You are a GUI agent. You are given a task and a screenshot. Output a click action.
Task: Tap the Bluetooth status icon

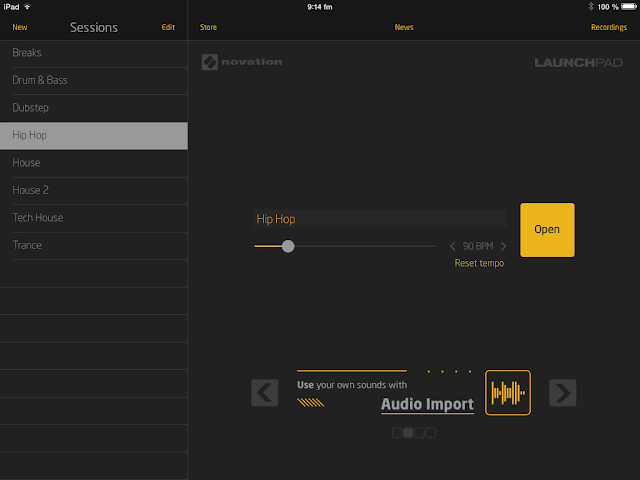coord(591,7)
